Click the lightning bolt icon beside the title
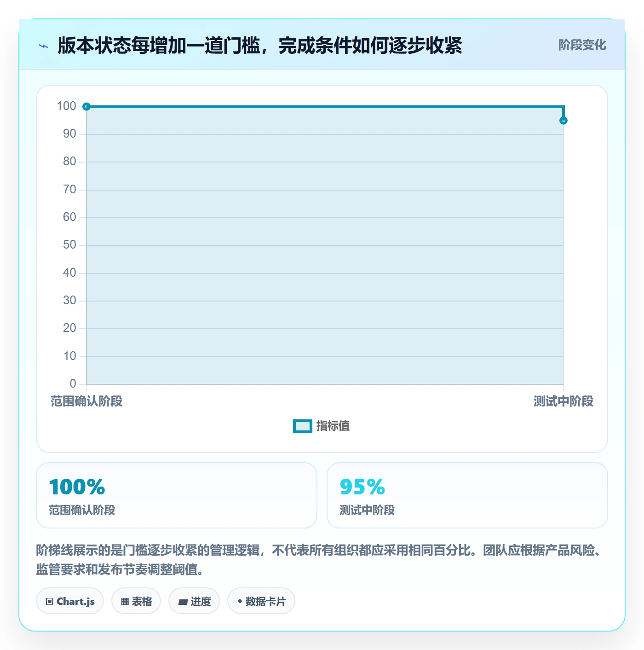The width and height of the screenshot is (644, 650). coord(44,46)
